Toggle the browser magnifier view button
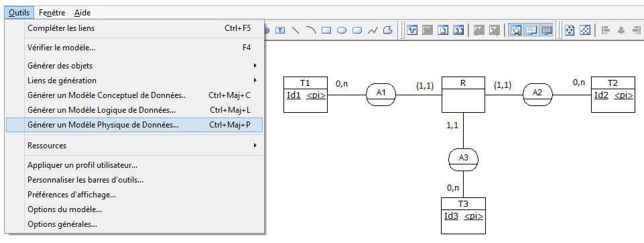This screenshot has height=243, width=644. pos(515,30)
